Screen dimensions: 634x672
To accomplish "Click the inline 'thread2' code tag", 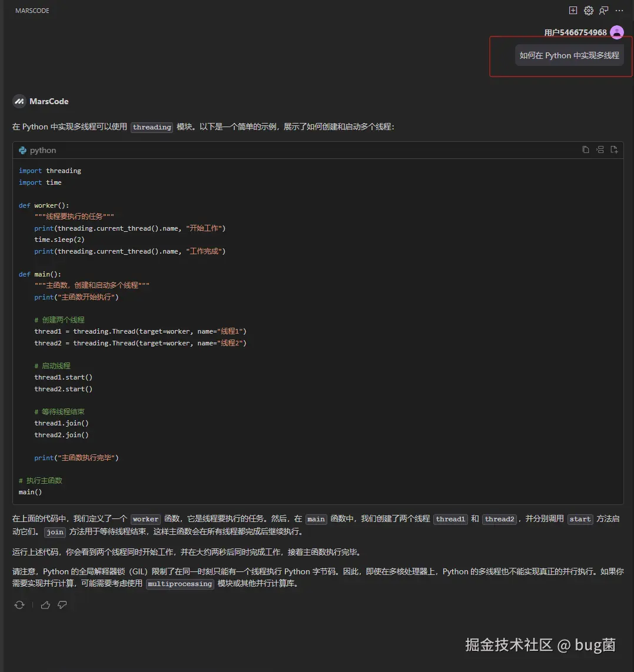I will [x=499, y=519].
